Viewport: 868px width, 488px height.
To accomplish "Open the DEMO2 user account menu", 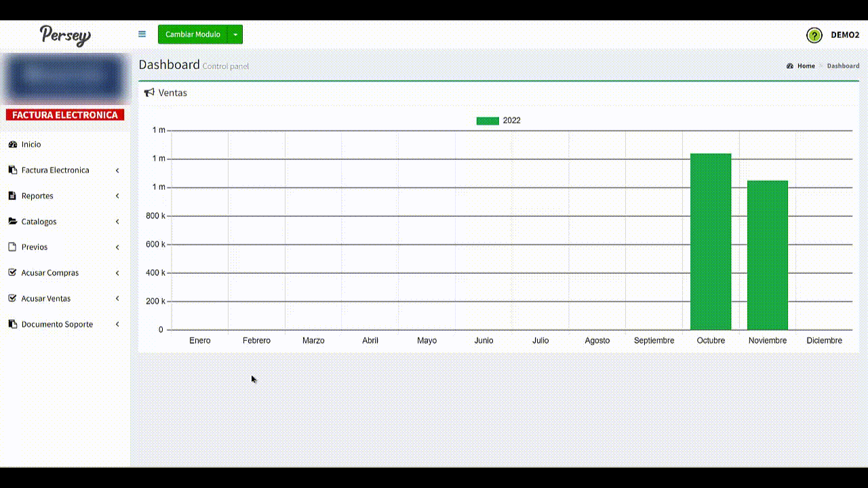I will point(845,35).
